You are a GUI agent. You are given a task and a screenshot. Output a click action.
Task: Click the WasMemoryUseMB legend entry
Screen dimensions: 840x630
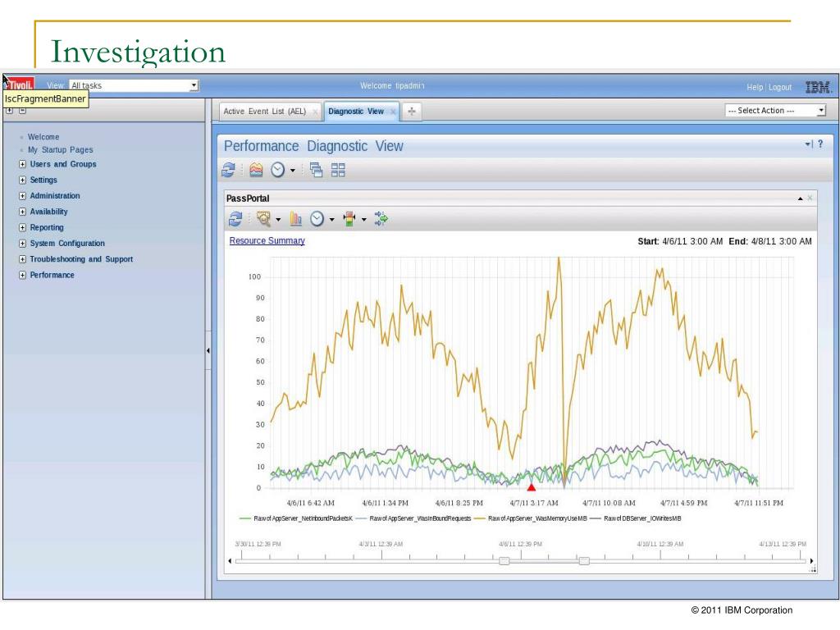(x=531, y=518)
